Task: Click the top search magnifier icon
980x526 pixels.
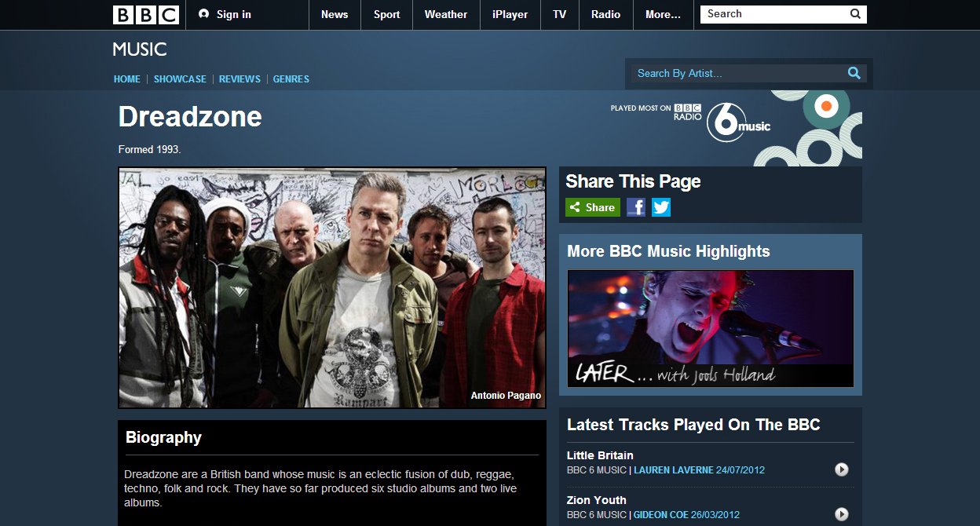Action: pyautogui.click(x=855, y=14)
